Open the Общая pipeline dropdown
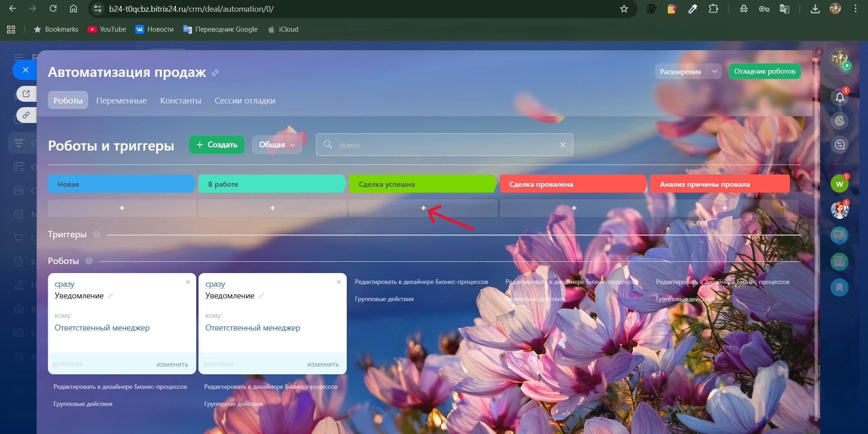The width and height of the screenshot is (868, 434). tap(277, 145)
